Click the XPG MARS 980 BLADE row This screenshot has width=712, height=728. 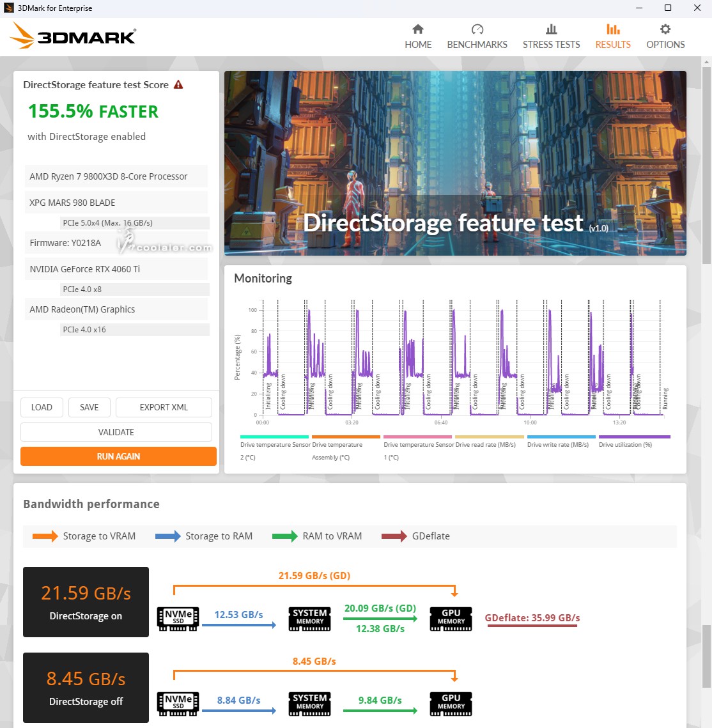116,203
